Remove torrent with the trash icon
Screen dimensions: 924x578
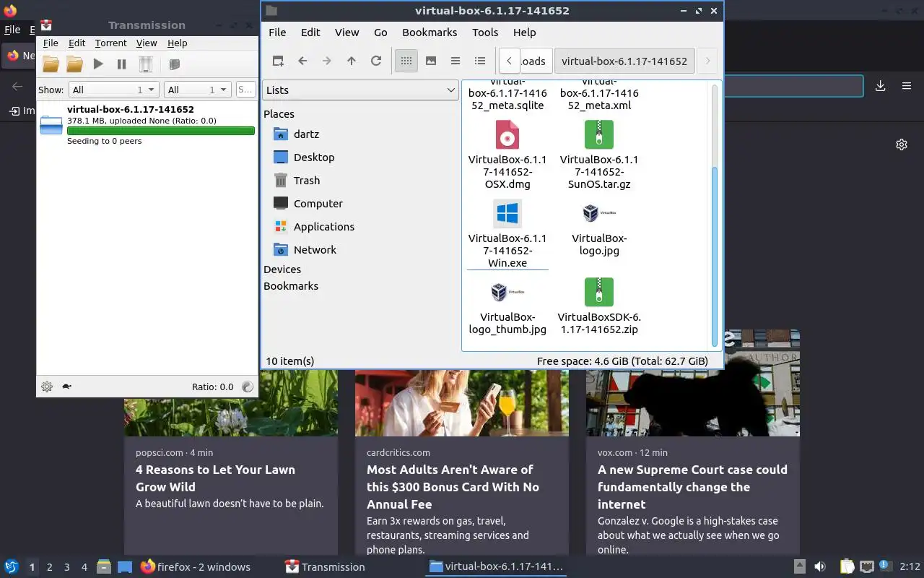[x=146, y=64]
